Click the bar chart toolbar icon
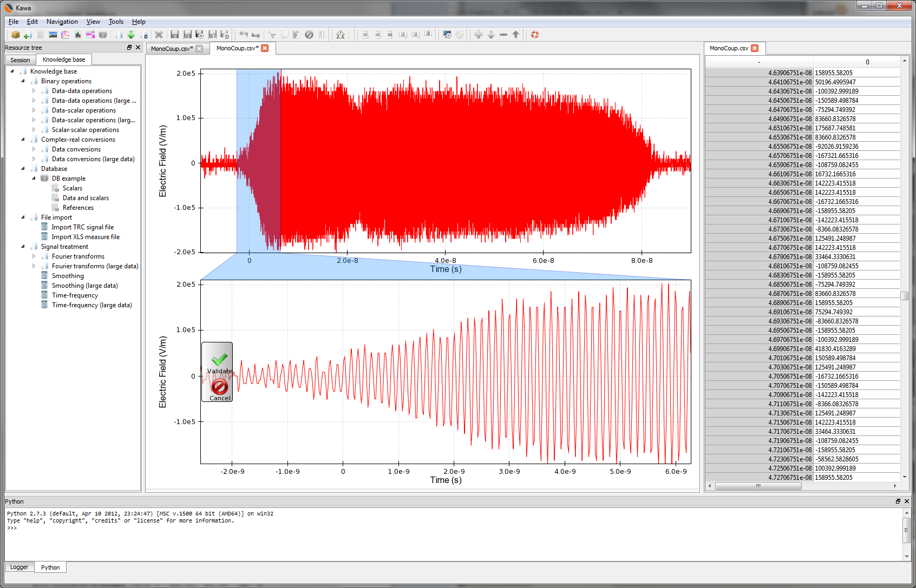The image size is (916, 588). (x=78, y=35)
